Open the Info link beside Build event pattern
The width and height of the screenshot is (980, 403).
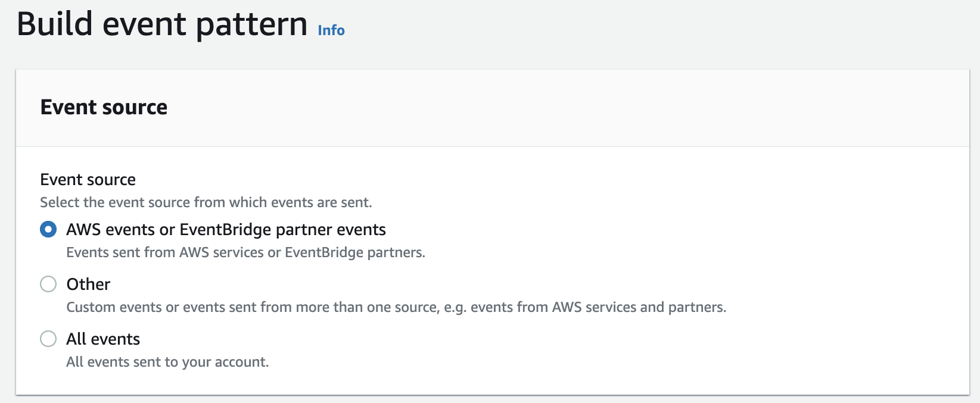(331, 30)
